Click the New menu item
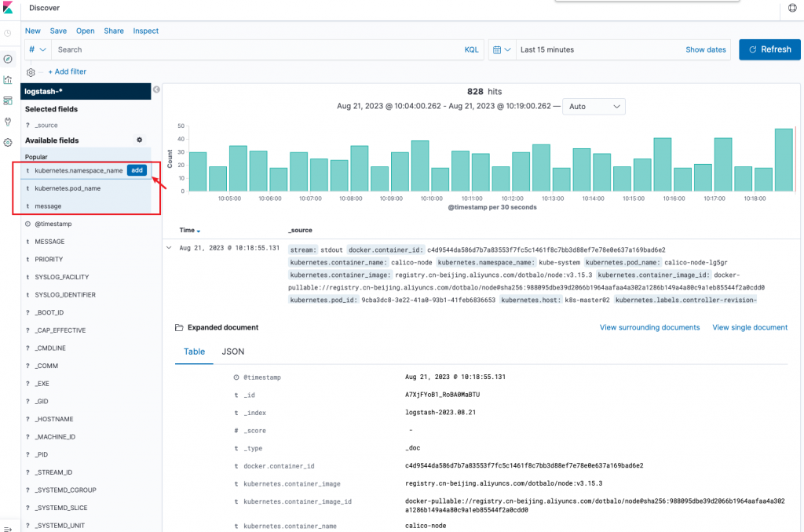 [33, 31]
